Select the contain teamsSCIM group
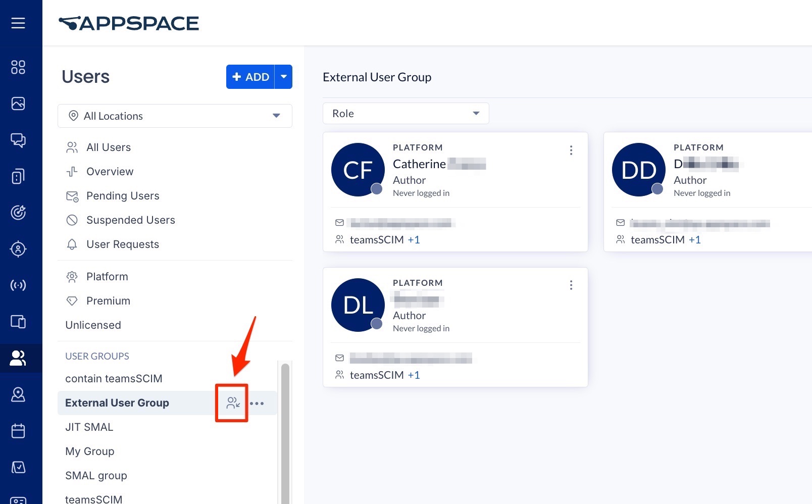Viewport: 812px width, 504px height. [114, 379]
